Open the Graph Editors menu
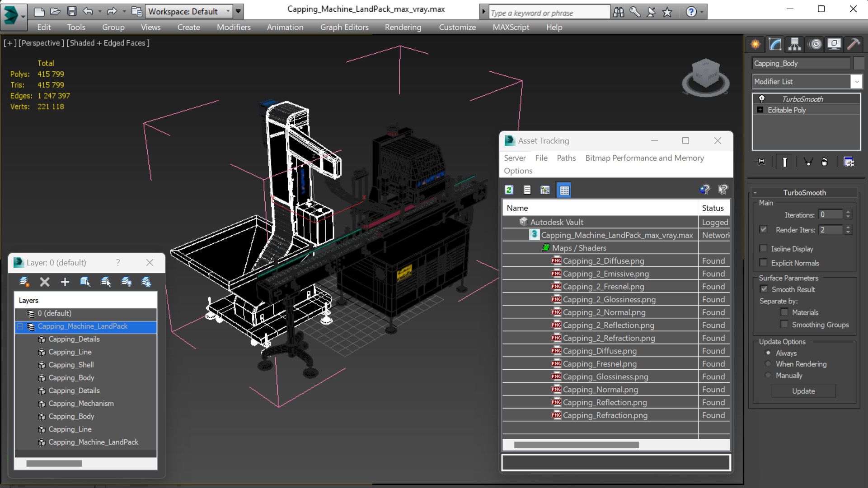 (x=344, y=27)
